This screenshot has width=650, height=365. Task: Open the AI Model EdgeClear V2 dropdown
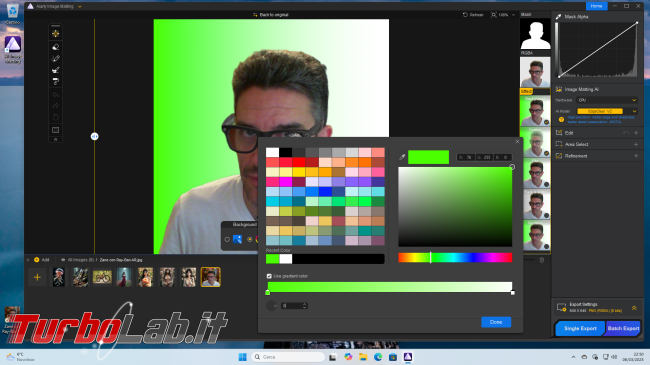(607, 111)
